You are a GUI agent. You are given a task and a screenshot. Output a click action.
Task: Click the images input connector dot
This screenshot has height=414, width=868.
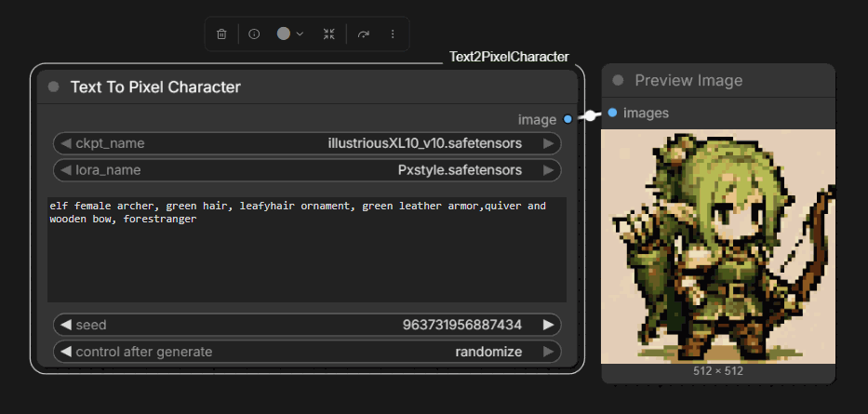(x=612, y=113)
